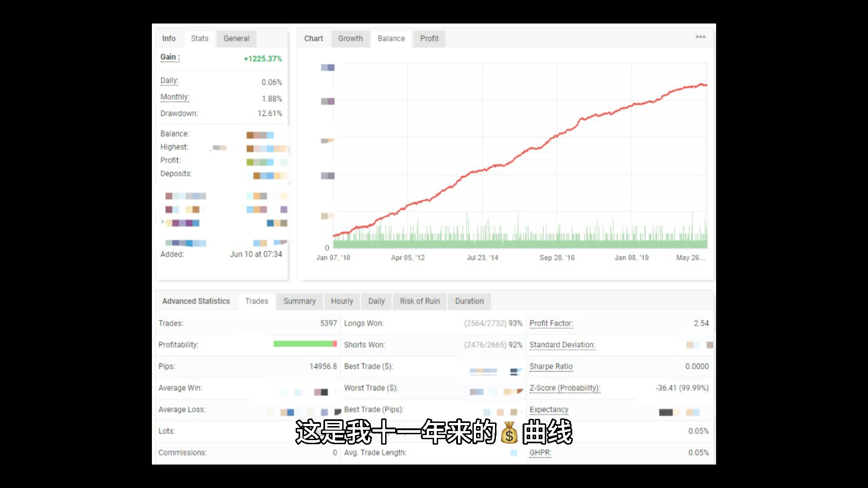868x488 pixels.
Task: Click the Added date field
Action: [255, 254]
